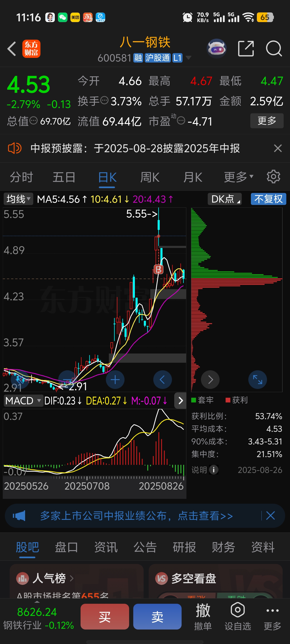The height and width of the screenshot is (644, 290).
Task: Toggle the DK点 indicator
Action: [225, 199]
